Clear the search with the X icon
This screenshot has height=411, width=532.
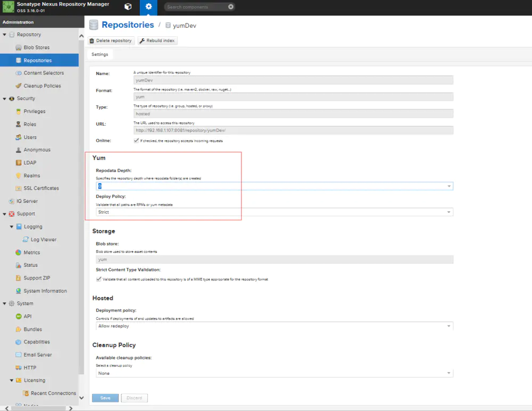231,7
